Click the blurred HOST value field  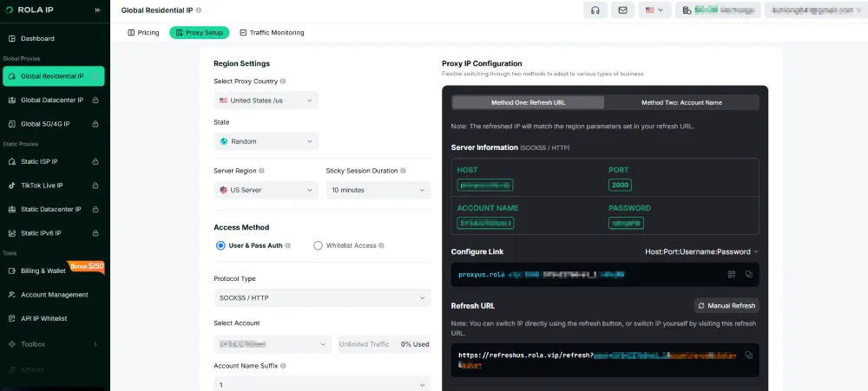pos(485,185)
